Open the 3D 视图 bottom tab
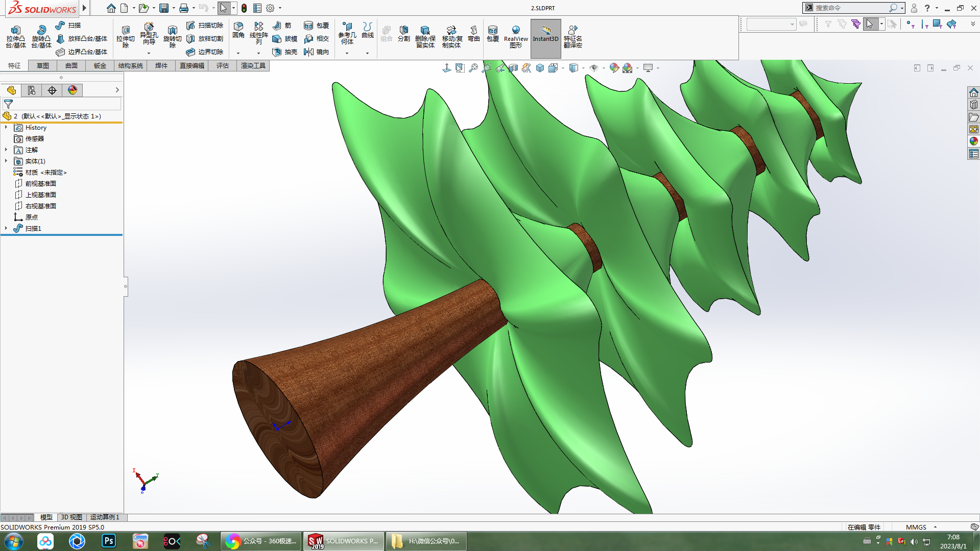The width and height of the screenshot is (980, 551). [x=71, y=517]
